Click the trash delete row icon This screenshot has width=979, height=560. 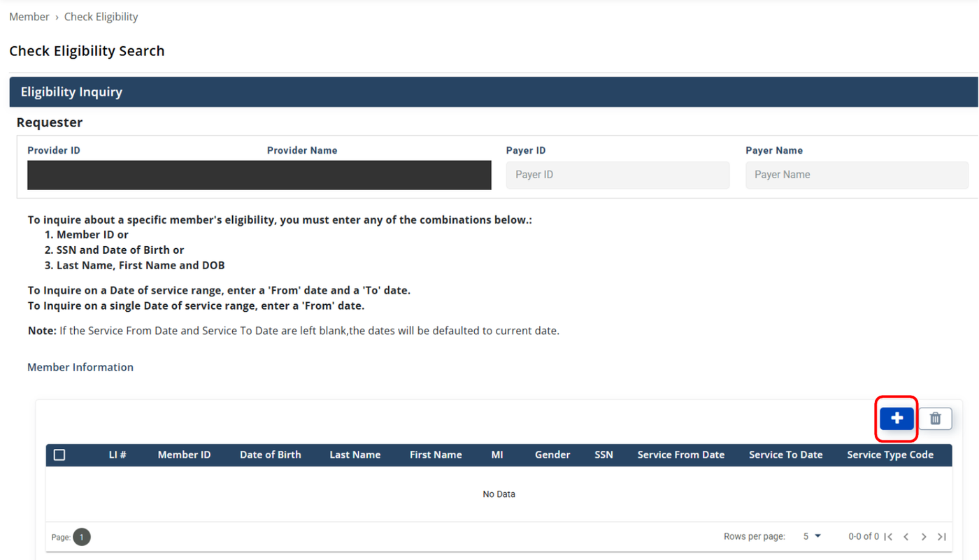coord(935,418)
